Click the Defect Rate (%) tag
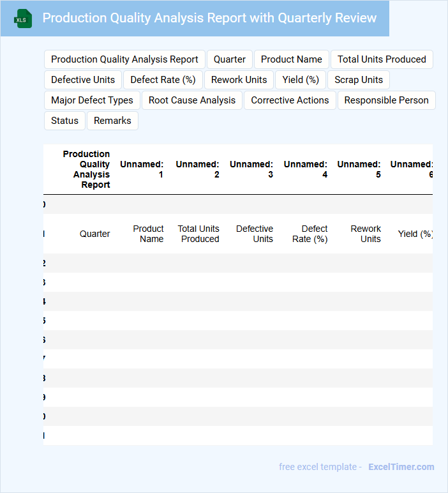 click(163, 80)
